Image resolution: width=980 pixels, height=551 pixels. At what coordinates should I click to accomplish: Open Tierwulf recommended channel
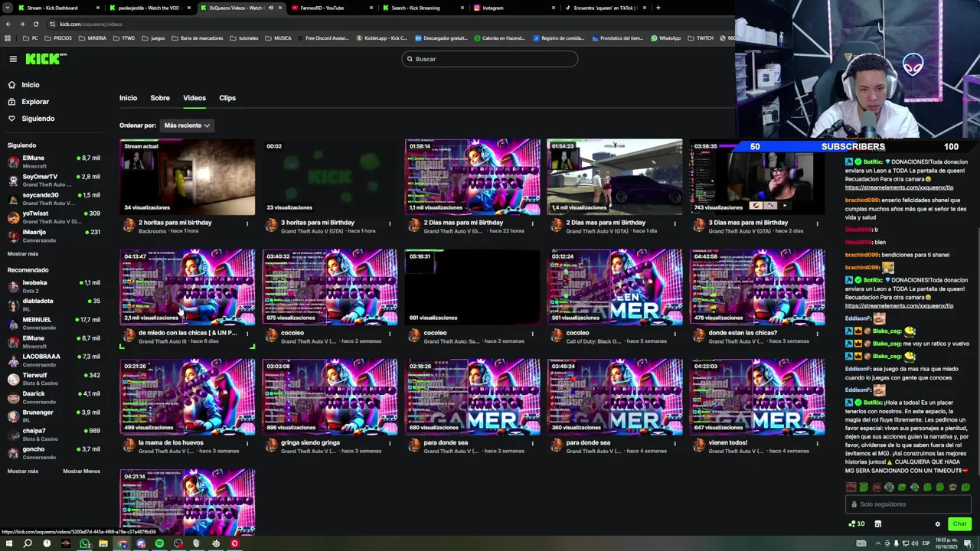click(54, 379)
